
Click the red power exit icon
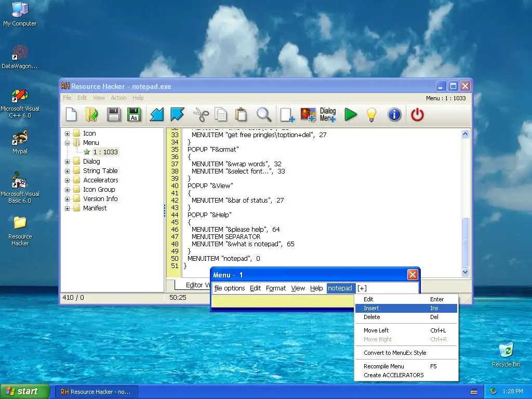[x=417, y=114]
